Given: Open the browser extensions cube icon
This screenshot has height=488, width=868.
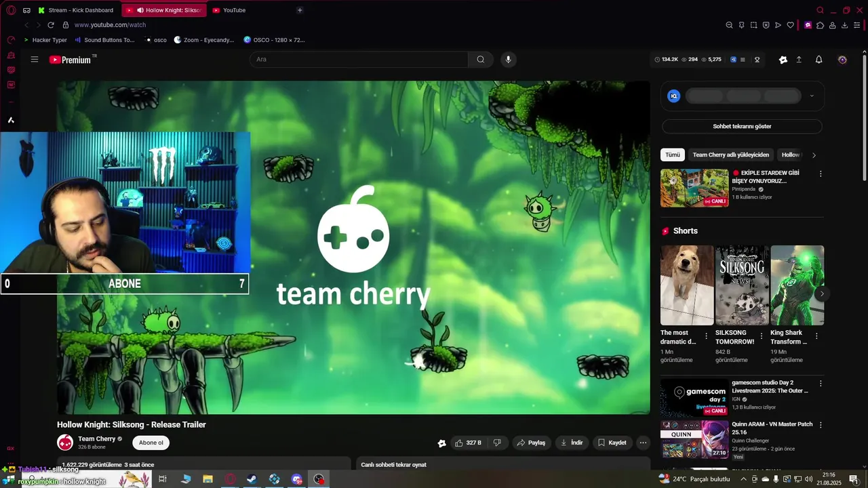Looking at the screenshot, I should click(x=820, y=25).
